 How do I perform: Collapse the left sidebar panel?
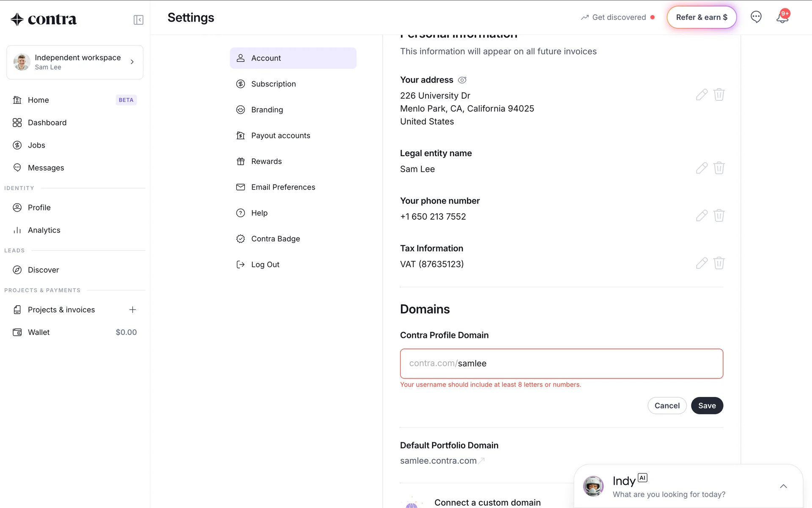tap(138, 20)
